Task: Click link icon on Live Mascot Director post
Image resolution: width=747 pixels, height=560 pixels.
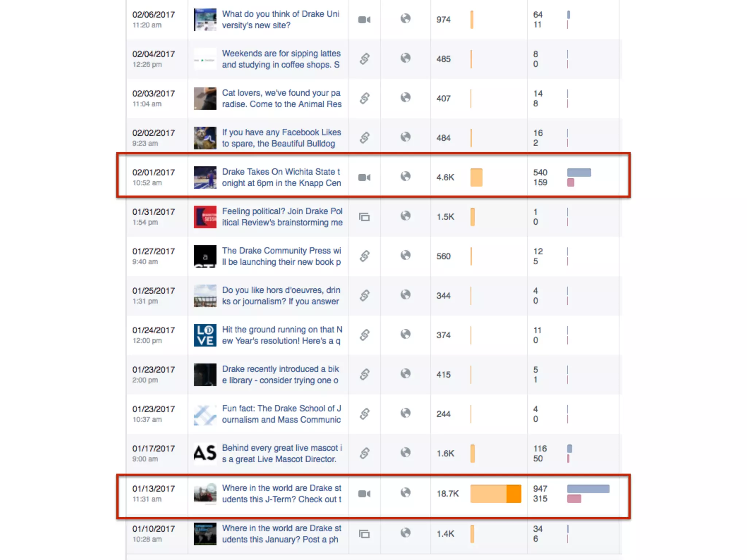Action: click(x=364, y=453)
